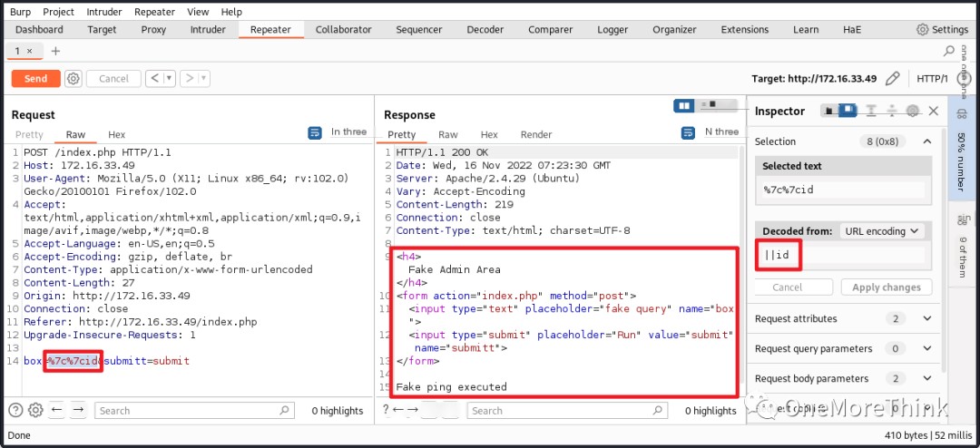Click response pane Search field
The height and width of the screenshot is (448, 980).
[567, 411]
